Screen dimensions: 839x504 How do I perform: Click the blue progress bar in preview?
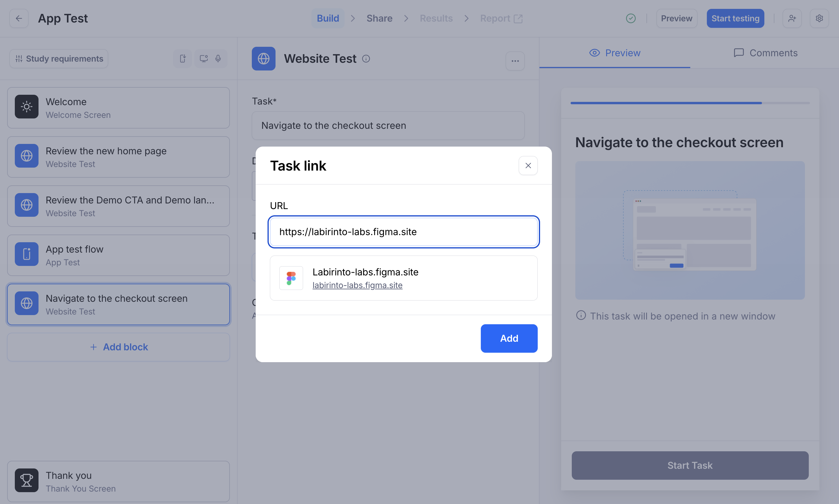[666, 103]
